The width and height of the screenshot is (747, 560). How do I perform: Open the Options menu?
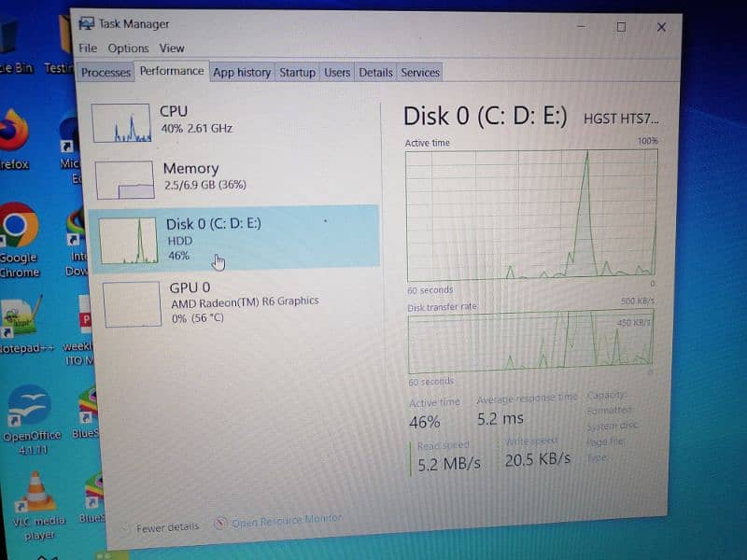(x=128, y=49)
